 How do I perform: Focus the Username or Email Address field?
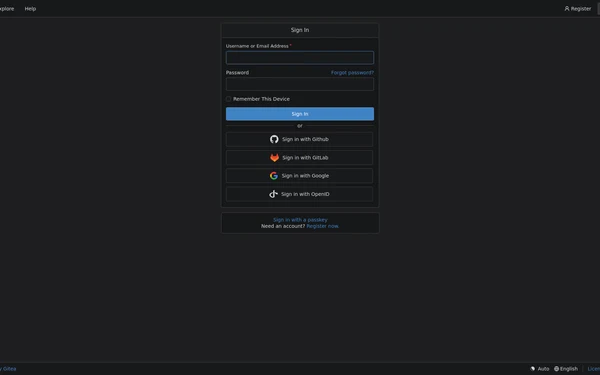point(300,58)
